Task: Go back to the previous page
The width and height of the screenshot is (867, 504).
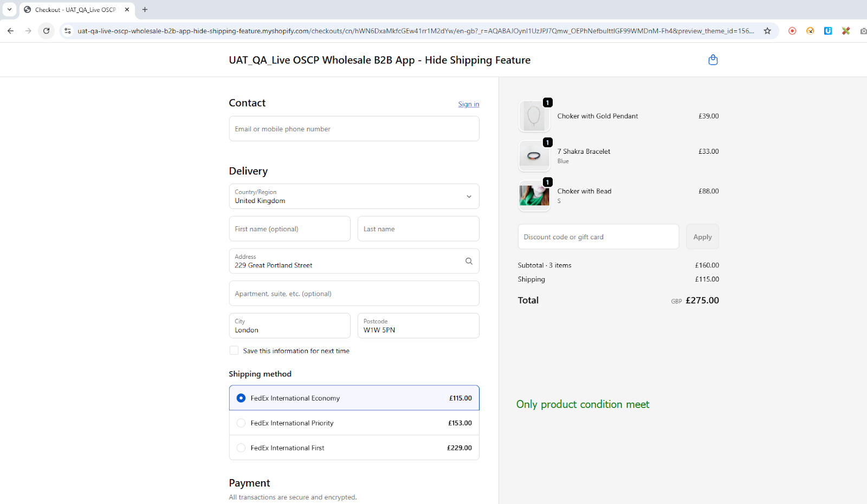Action: (11, 31)
